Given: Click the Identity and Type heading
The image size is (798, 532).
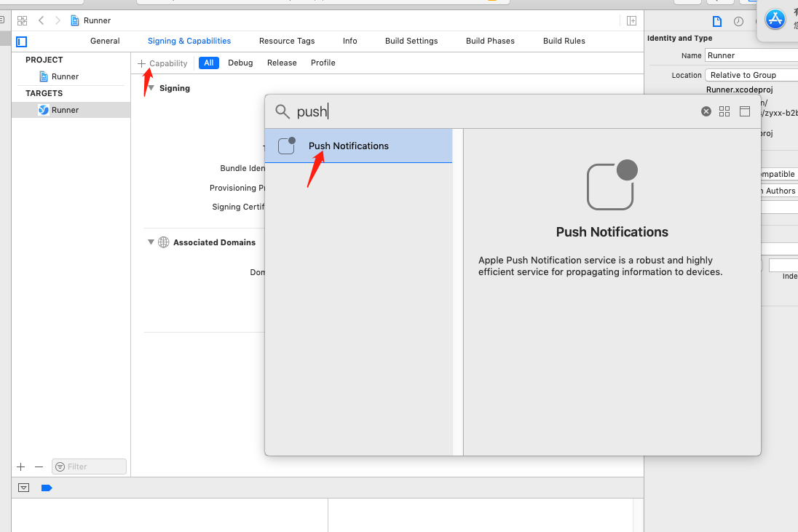Looking at the screenshot, I should point(679,38).
